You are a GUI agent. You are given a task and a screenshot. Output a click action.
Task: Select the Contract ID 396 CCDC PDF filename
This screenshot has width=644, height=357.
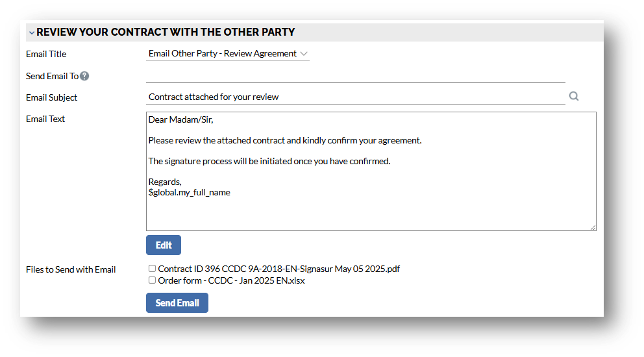(x=279, y=269)
